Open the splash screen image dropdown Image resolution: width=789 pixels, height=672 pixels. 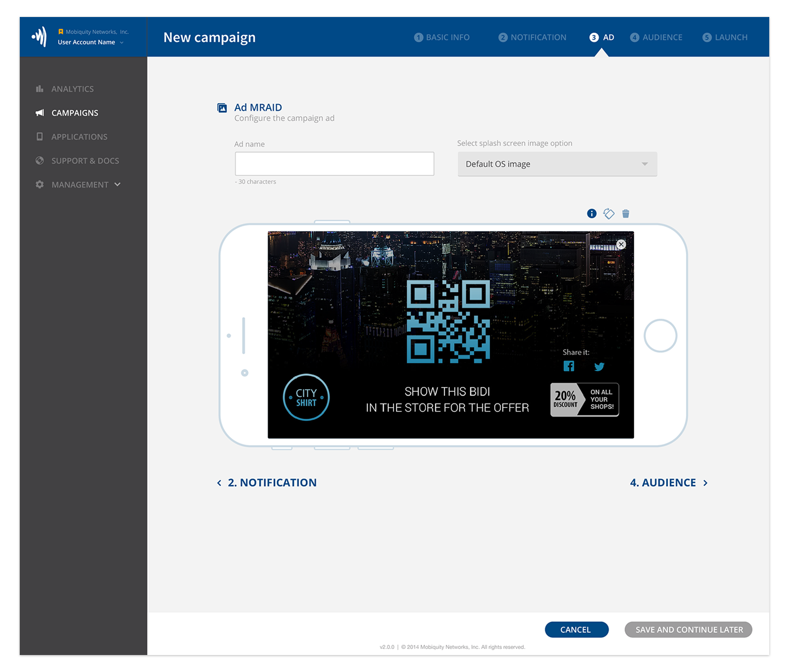click(x=557, y=164)
